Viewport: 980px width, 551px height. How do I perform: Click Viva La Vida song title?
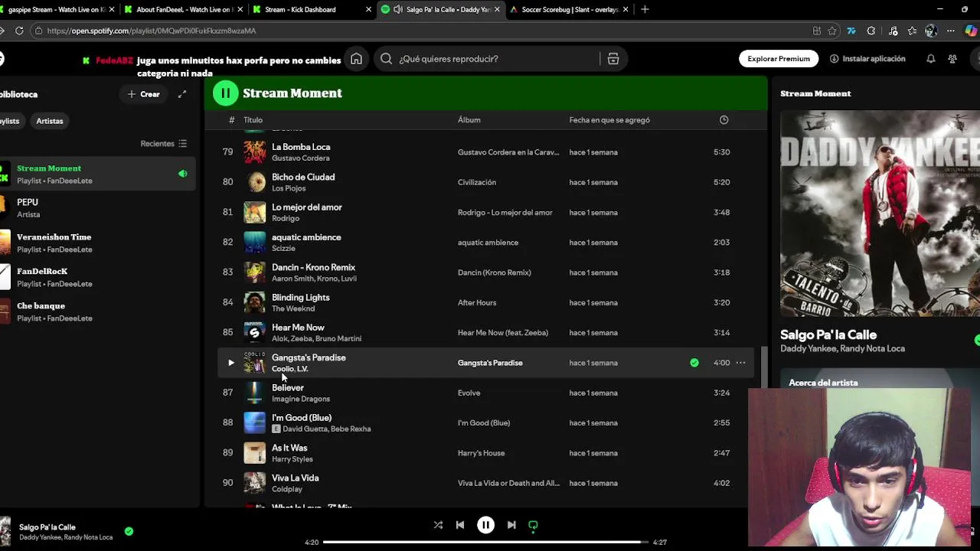(x=296, y=478)
